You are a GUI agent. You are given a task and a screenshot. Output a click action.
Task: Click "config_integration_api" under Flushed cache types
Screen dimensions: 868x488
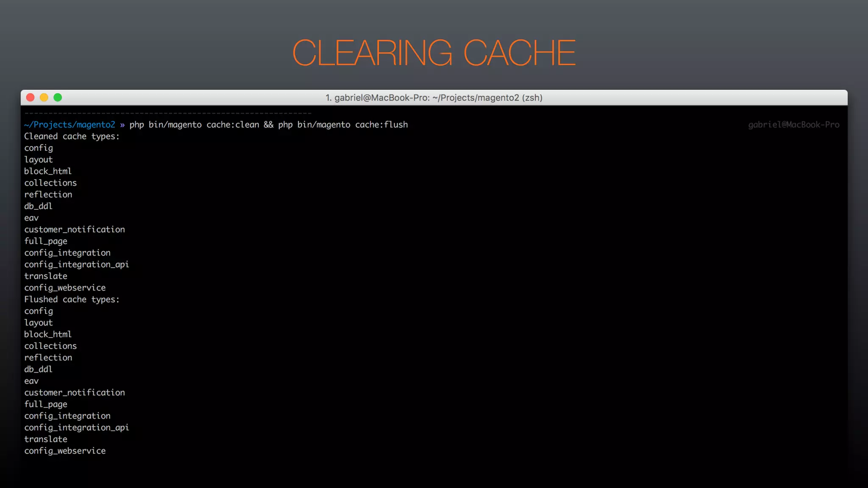pyautogui.click(x=77, y=427)
